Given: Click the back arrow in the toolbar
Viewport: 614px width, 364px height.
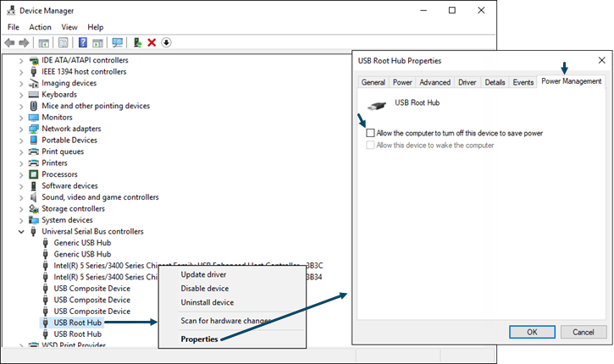Looking at the screenshot, I should [x=9, y=42].
